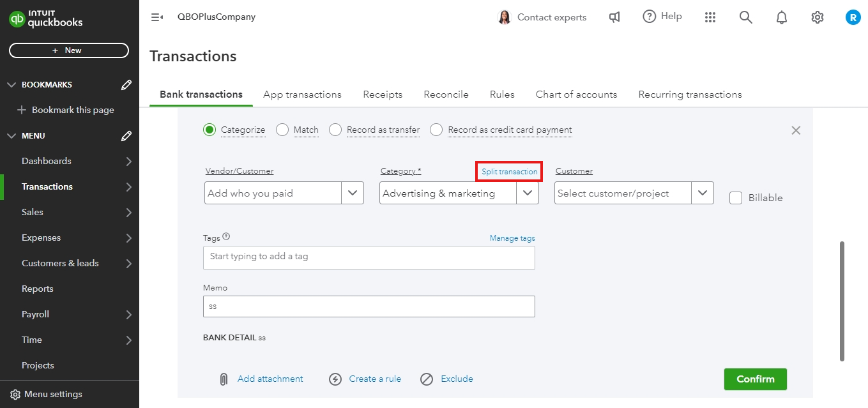The height and width of the screenshot is (408, 868).
Task: Collapse the left navigation menu icon
Action: [x=157, y=17]
